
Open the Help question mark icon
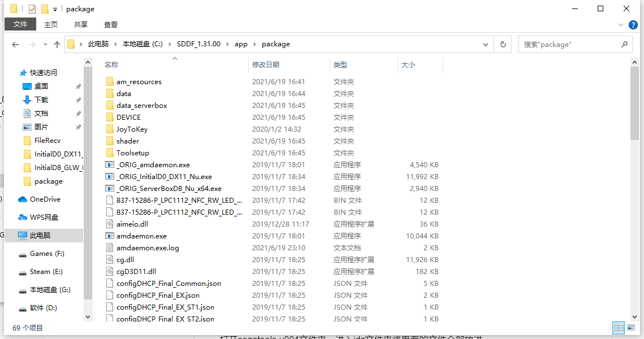click(633, 25)
